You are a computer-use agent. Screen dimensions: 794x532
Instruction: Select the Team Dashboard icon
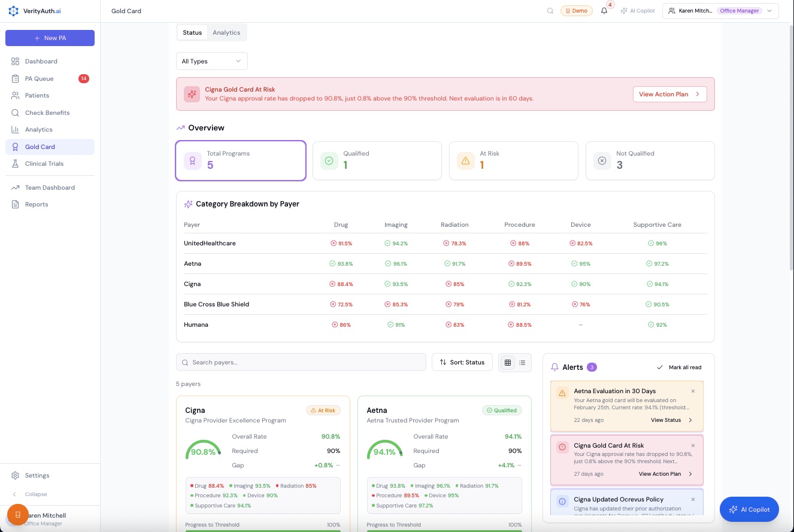tap(16, 187)
